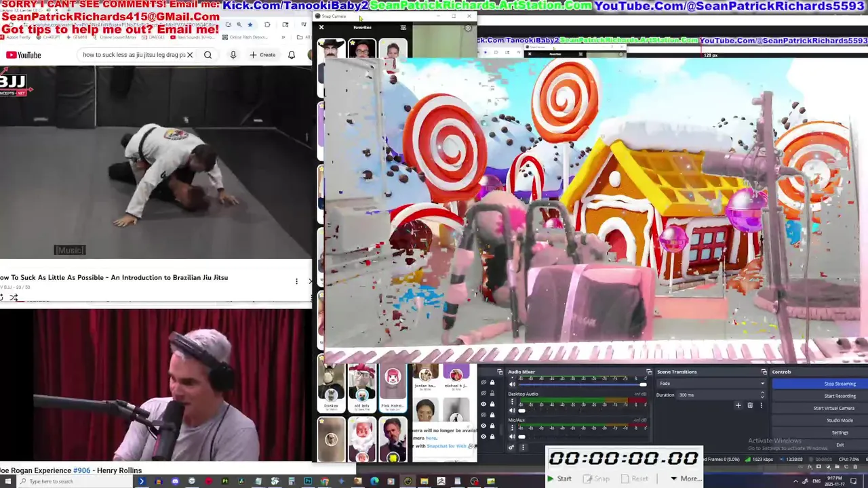Open the Fade scene transition dropdown
868x488 pixels.
711,384
